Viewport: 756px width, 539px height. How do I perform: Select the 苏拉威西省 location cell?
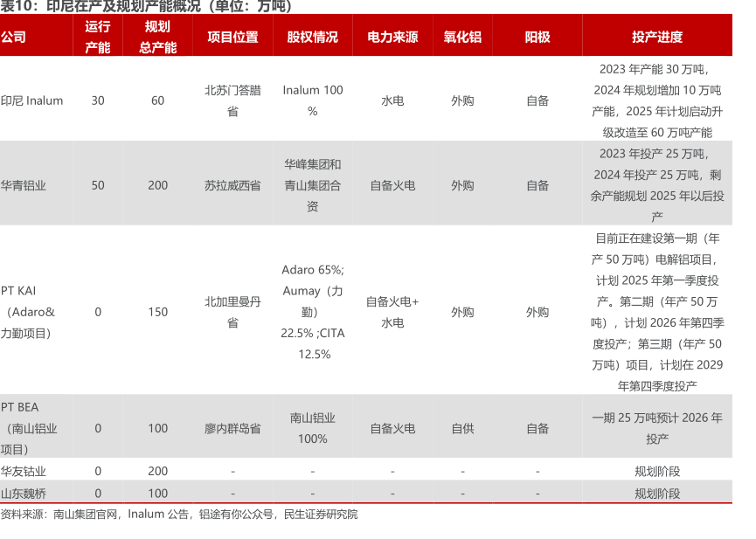pos(232,185)
